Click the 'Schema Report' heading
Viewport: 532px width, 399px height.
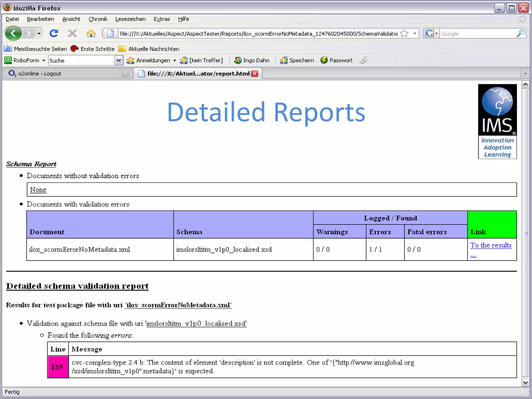click(x=31, y=164)
